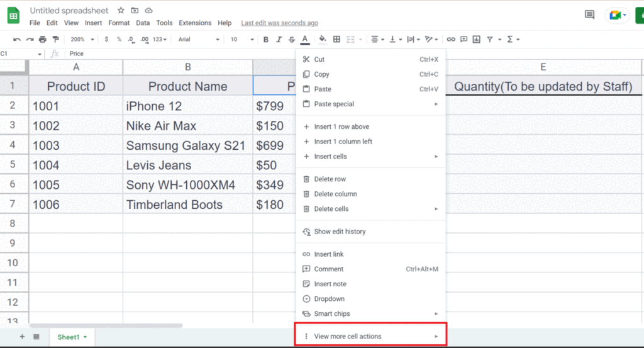Image resolution: width=644 pixels, height=348 pixels.
Task: Click the Insert chart icon
Action: tap(477, 40)
